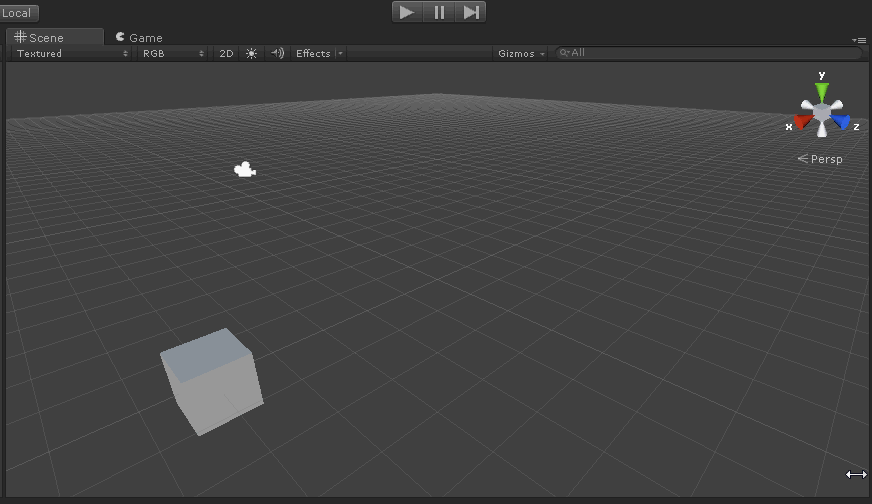This screenshot has height=504, width=872.
Task: Focus the scene search field
Action: (x=709, y=53)
